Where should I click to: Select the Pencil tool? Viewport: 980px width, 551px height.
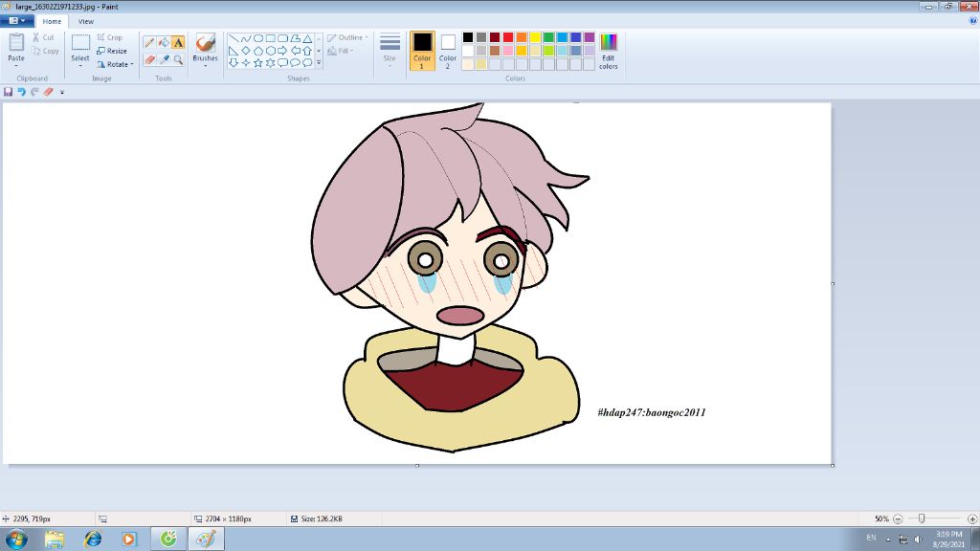point(149,42)
